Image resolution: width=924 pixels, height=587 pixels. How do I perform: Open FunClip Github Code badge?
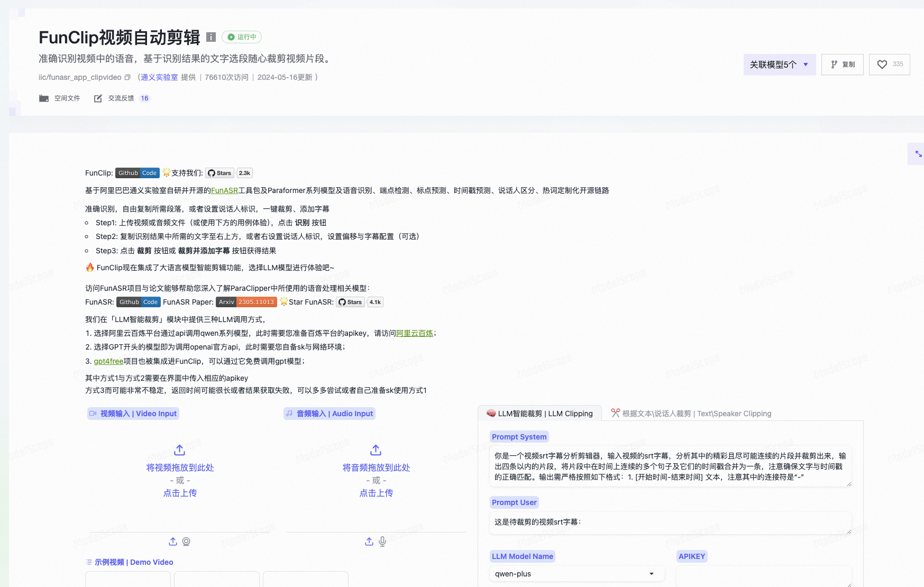138,173
